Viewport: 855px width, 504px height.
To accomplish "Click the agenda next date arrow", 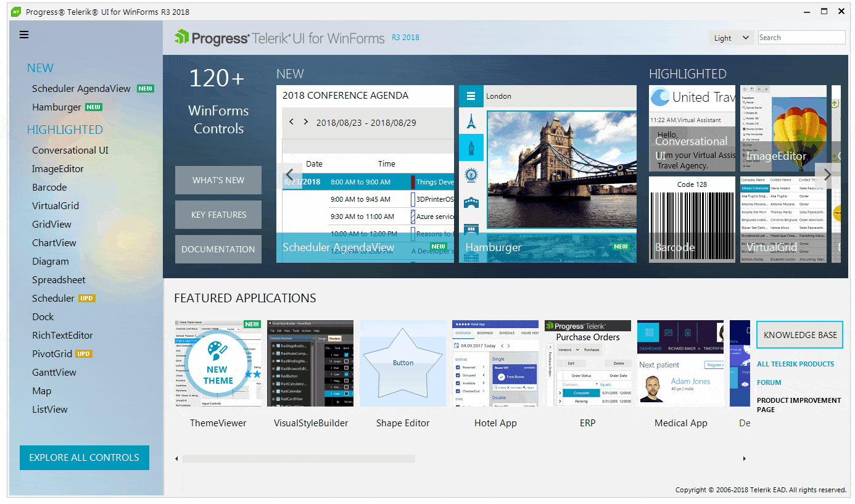I will pyautogui.click(x=305, y=122).
